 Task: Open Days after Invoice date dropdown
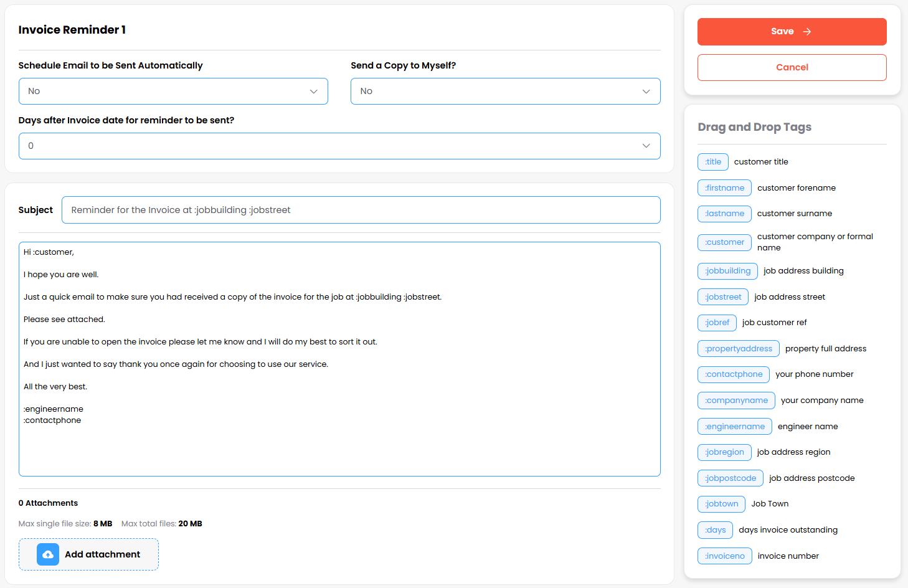(339, 146)
